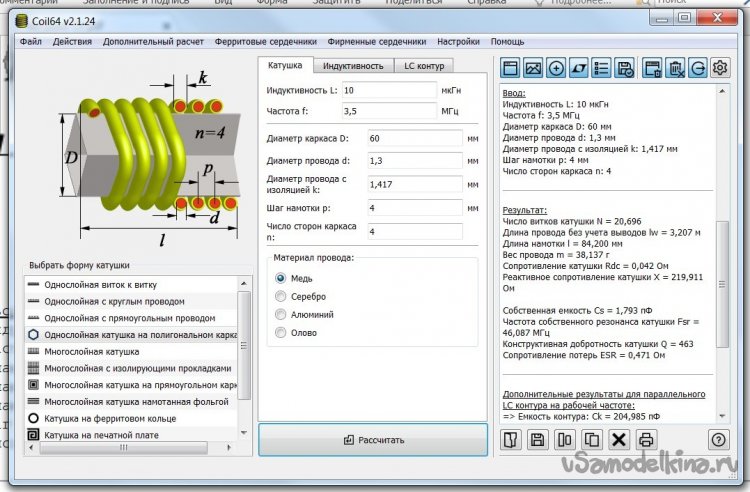This screenshot has height=492, width=750.
Task: Choose the Алюминий wire material
Action: point(281,314)
